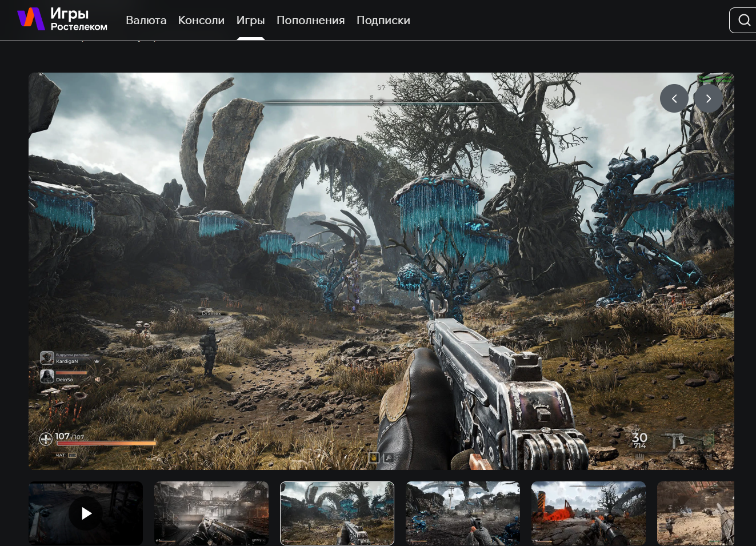The width and height of the screenshot is (756, 546).
Task: Click the KardigaN player avatar in screenshot
Action: tap(47, 358)
